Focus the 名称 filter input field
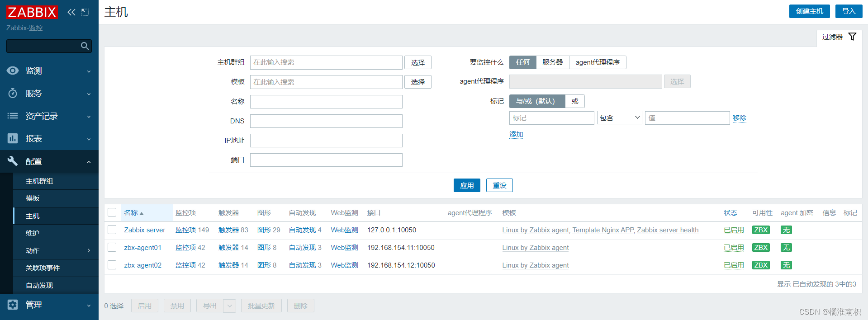The width and height of the screenshot is (868, 320). pos(326,102)
